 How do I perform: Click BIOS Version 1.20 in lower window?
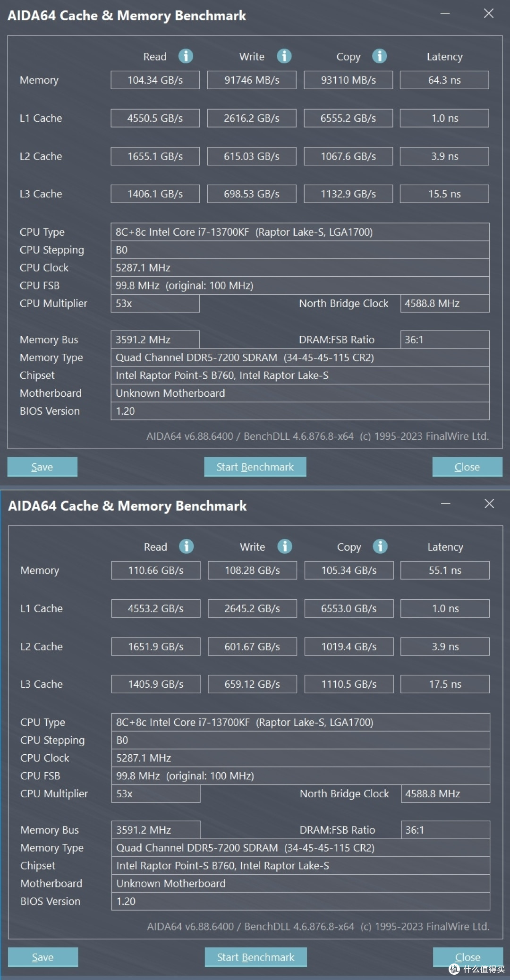coord(300,901)
